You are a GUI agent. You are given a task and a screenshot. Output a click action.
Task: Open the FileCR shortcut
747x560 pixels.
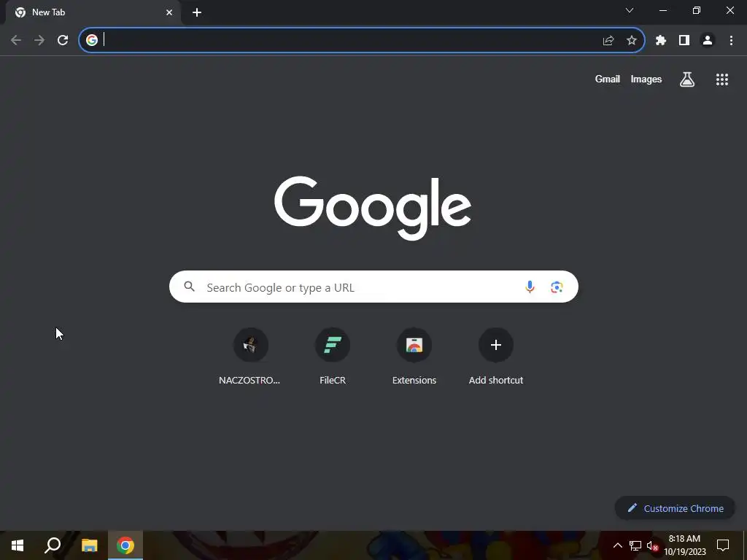click(x=333, y=356)
